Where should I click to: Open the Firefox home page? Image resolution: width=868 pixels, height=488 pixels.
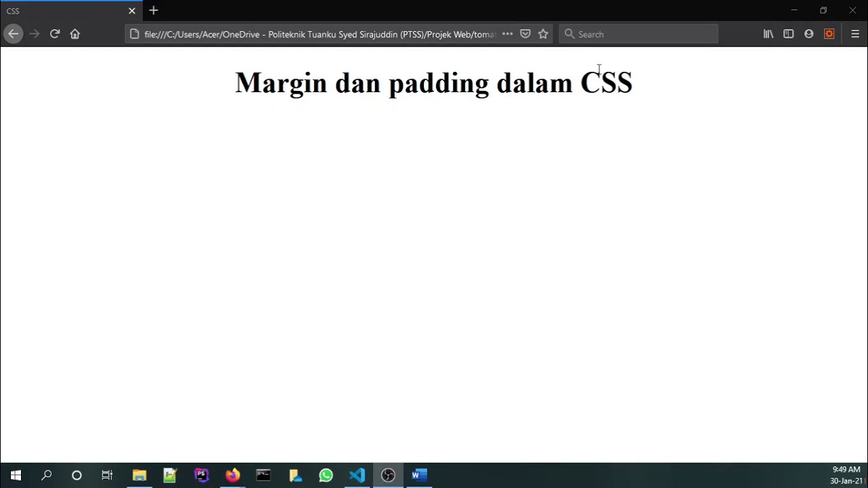[x=75, y=34]
